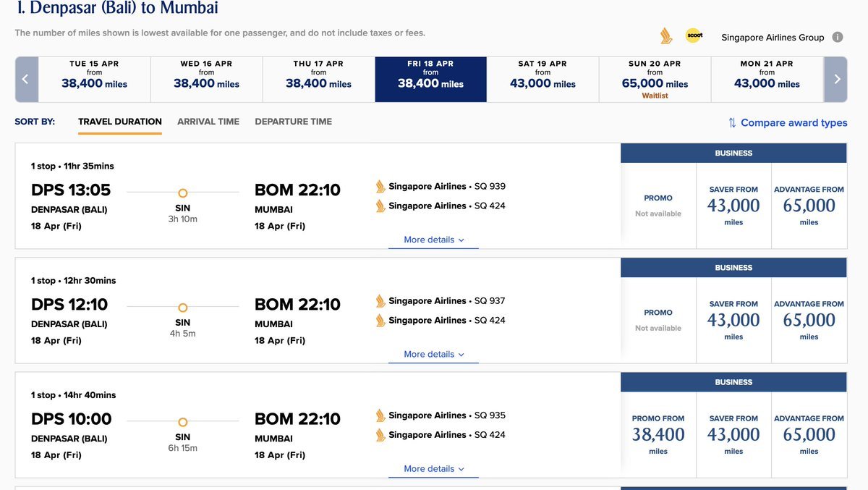
Task: Choose Saver 43,000 miles for 13:05 flight
Action: pyautogui.click(x=733, y=206)
